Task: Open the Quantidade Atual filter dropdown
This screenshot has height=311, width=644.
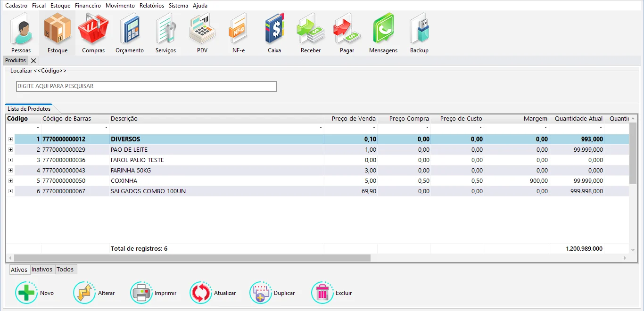Action: [x=601, y=128]
